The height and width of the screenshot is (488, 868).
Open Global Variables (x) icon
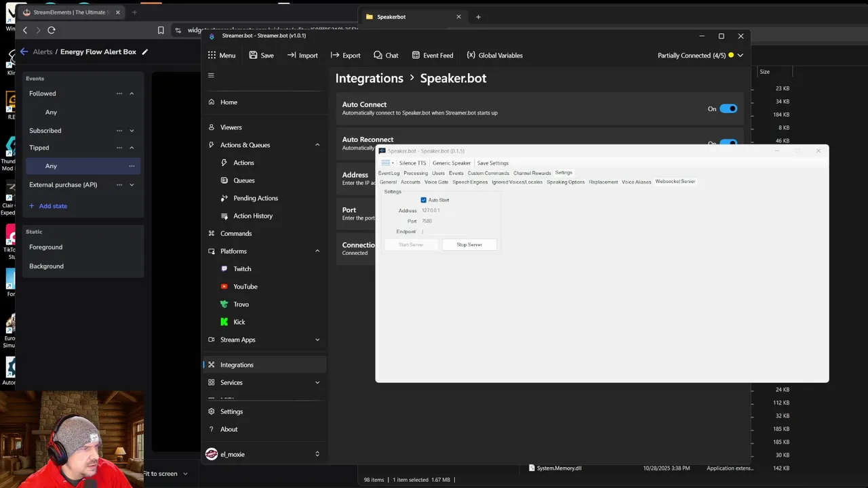[471, 56]
